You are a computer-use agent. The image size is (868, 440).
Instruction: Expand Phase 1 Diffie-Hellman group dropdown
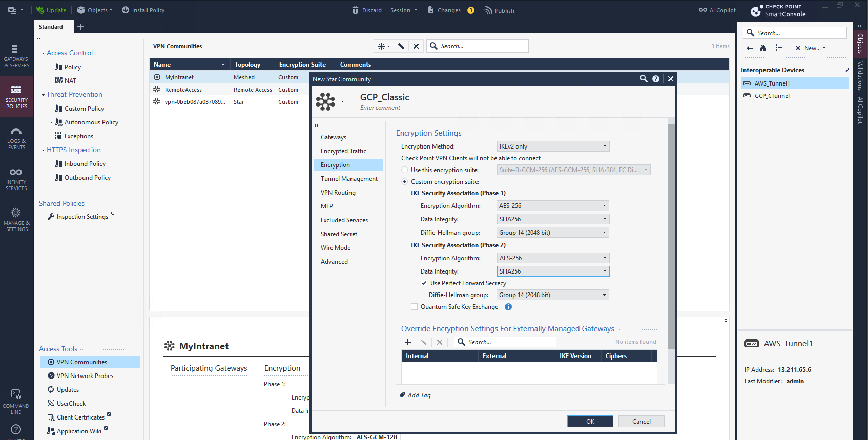pos(553,233)
